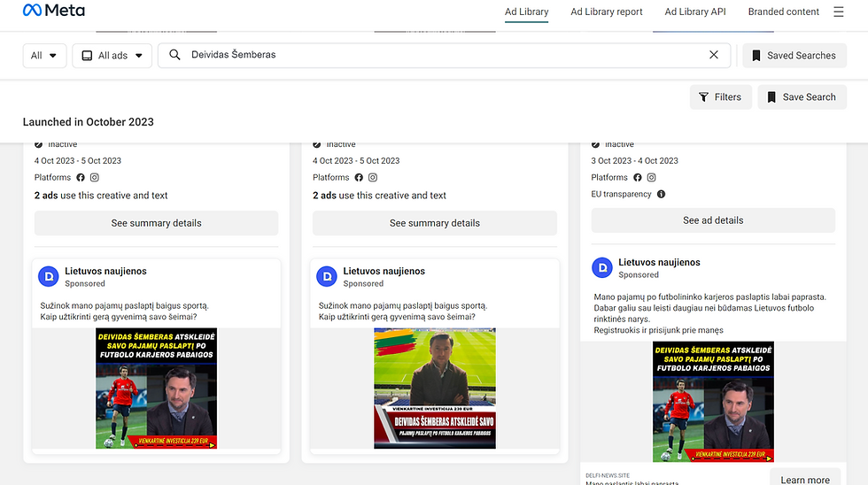The width and height of the screenshot is (868, 485).
Task: Open first card's red jersey ad image
Action: point(156,389)
